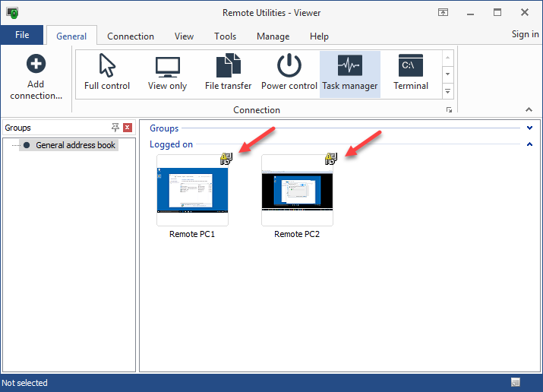Image resolution: width=543 pixels, height=392 pixels.
Task: Open the View ribbon tab
Action: 184,36
